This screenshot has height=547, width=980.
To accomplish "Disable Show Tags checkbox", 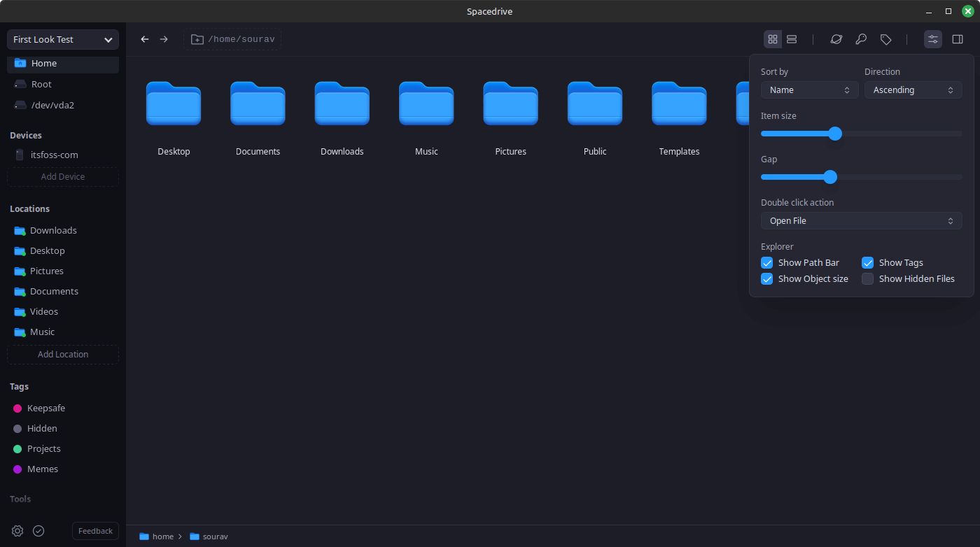I will point(868,263).
